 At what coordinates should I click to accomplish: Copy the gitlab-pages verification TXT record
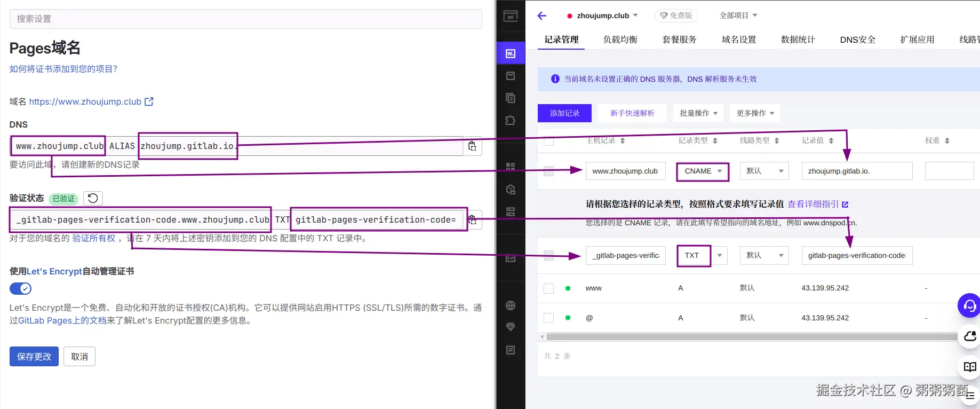(x=473, y=219)
